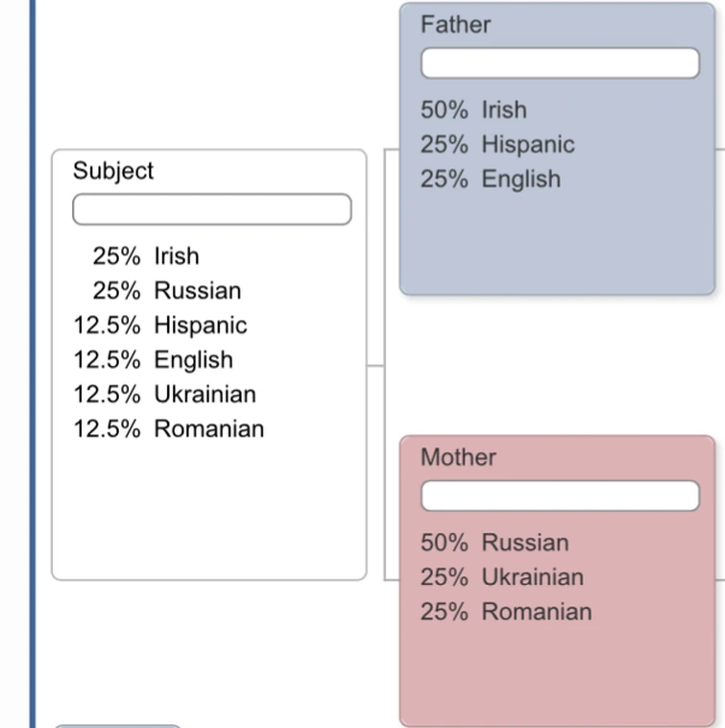The width and height of the screenshot is (725, 728).
Task: Select the Father's 50% Irish entry
Action: coord(473,110)
